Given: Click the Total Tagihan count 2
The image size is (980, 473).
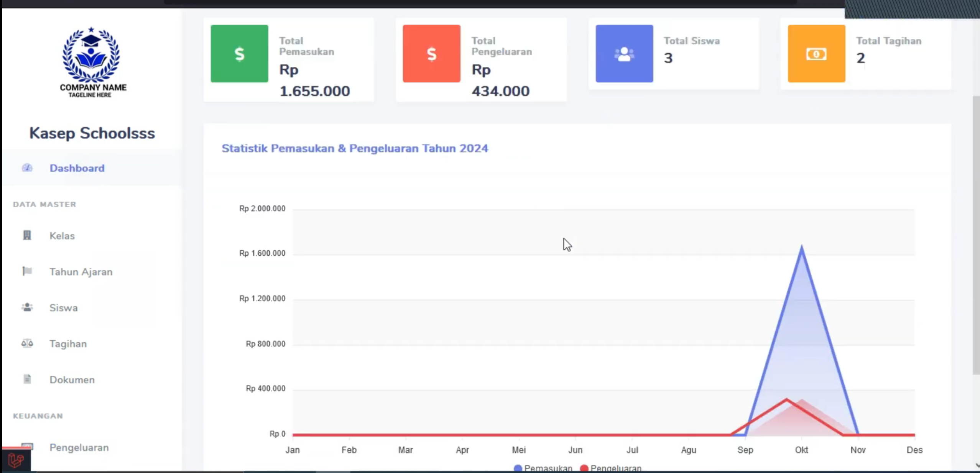Looking at the screenshot, I should pos(861,58).
